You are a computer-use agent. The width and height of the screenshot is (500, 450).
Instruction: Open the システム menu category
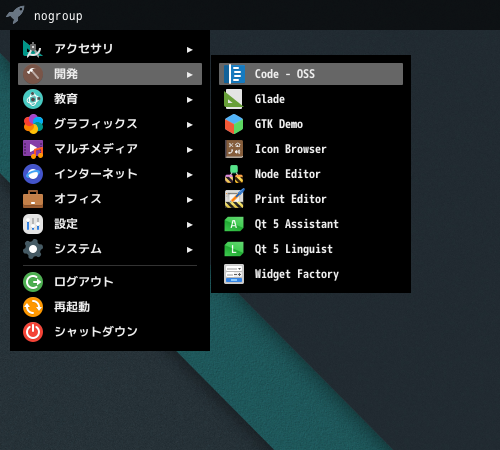click(x=110, y=249)
